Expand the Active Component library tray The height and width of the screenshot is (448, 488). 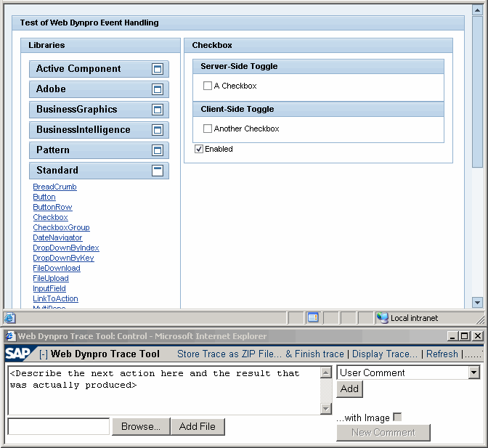pyautogui.click(x=158, y=69)
